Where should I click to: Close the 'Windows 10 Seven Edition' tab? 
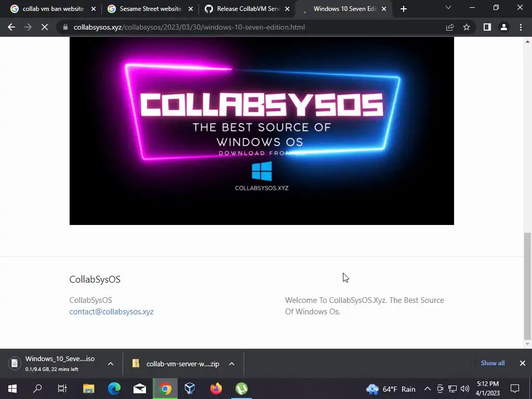click(x=384, y=9)
